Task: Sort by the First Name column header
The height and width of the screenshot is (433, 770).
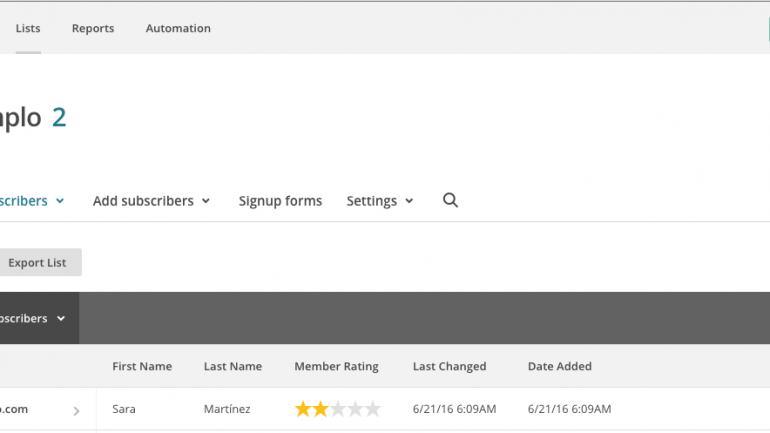Action: (x=142, y=366)
